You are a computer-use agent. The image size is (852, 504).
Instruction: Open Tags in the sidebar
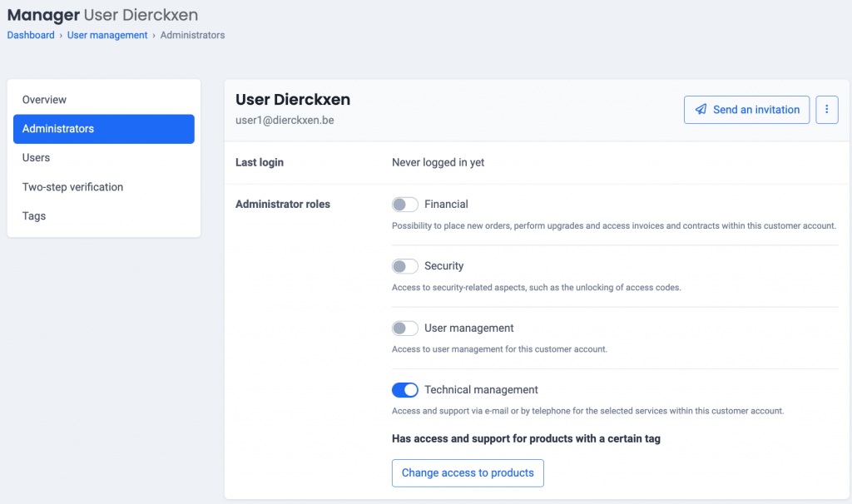pyautogui.click(x=104, y=216)
